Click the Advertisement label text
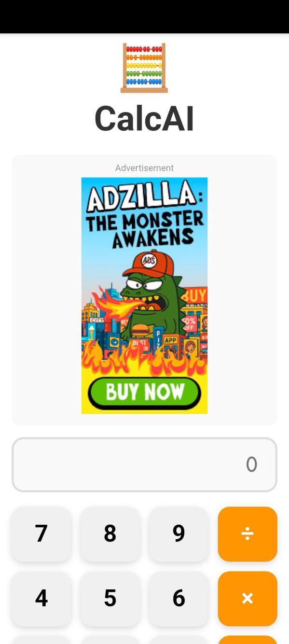289x644 pixels. (144, 168)
